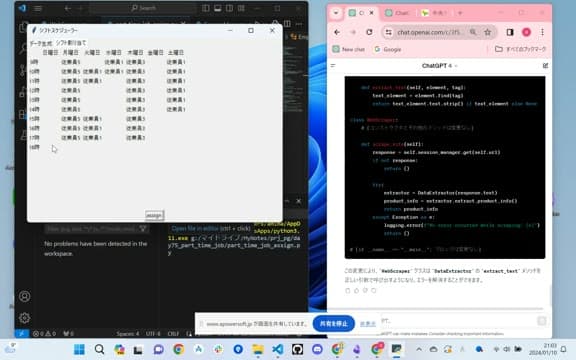Open GitHub Desktop from the taskbar
576x360 pixels.
coord(297,349)
